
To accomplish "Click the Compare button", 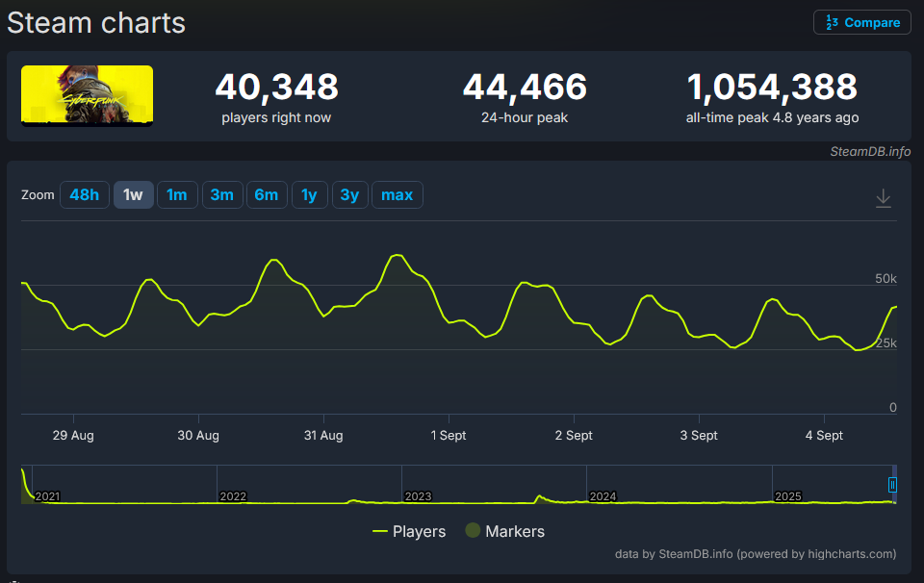I will pos(862,22).
